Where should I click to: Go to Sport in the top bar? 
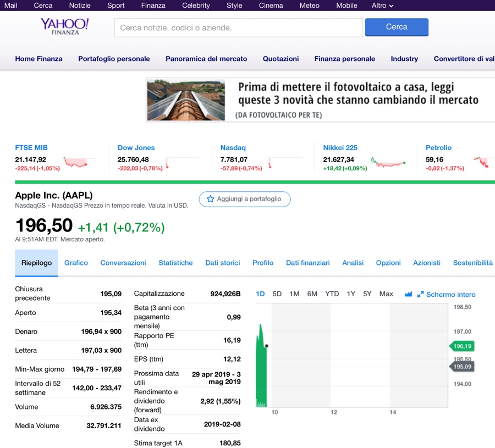116,5
